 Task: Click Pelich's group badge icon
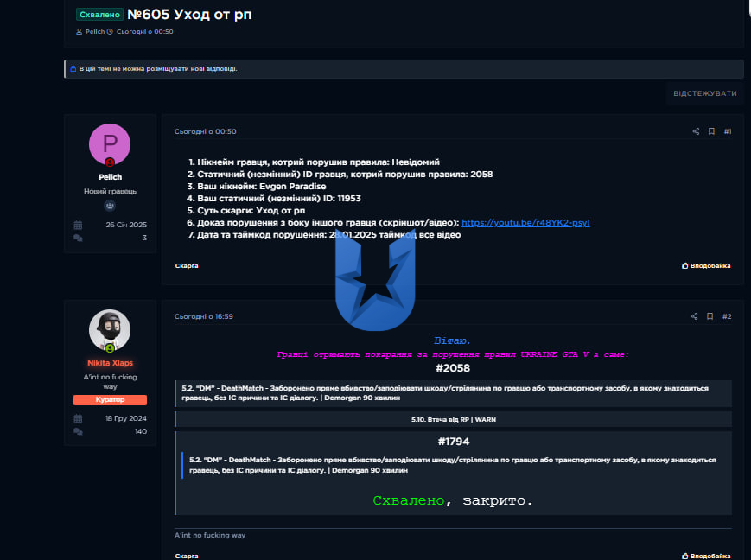pyautogui.click(x=110, y=206)
